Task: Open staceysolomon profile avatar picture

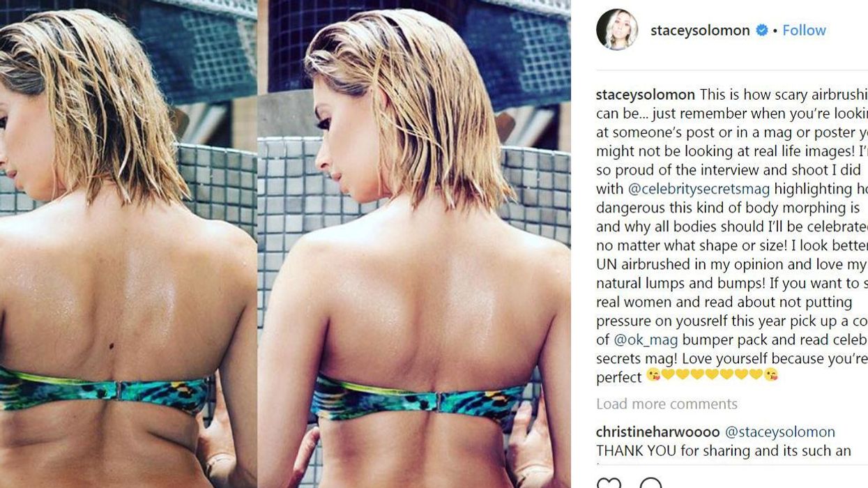Action: [x=617, y=30]
